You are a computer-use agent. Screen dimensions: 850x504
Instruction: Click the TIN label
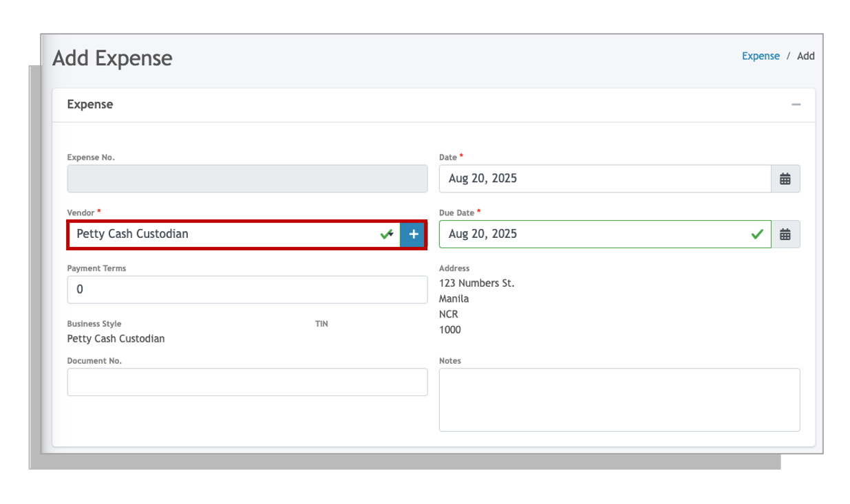click(321, 324)
